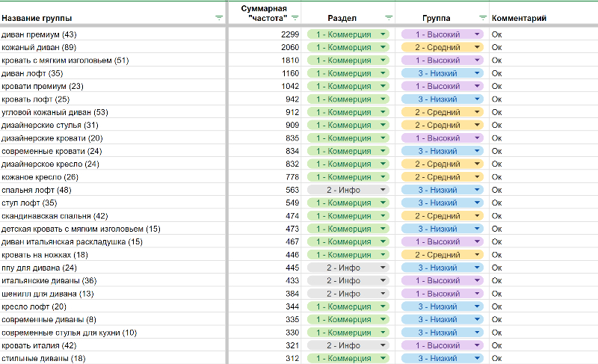Select the cell дизайнерские стулья (31)
This screenshot has height=364, width=598.
[112, 125]
